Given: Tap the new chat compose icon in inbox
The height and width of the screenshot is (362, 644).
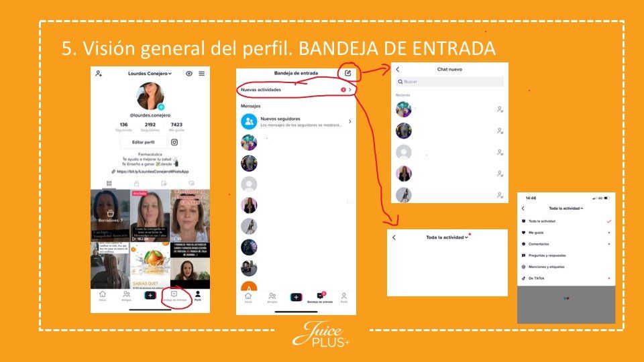Looking at the screenshot, I should (x=348, y=73).
